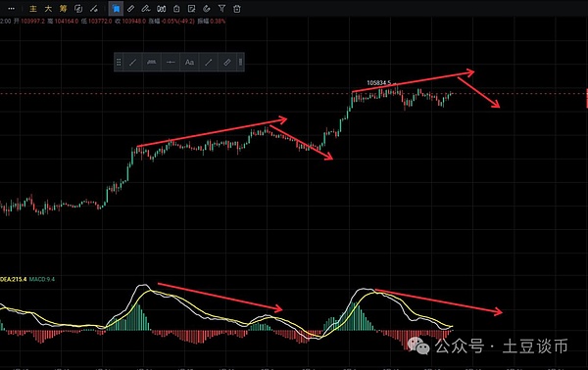This screenshot has height=370, width=588.
Task: Select the ruler measure tool in top toolbar
Action: (131, 9)
